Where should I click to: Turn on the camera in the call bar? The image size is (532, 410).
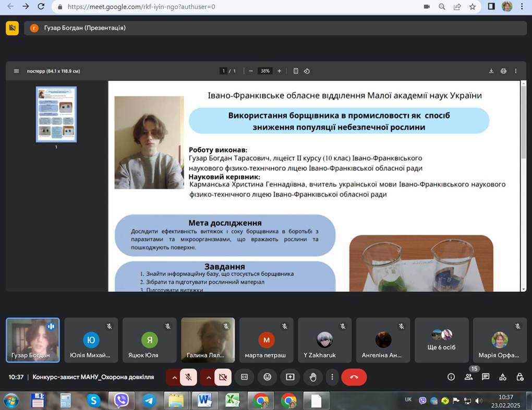click(223, 377)
